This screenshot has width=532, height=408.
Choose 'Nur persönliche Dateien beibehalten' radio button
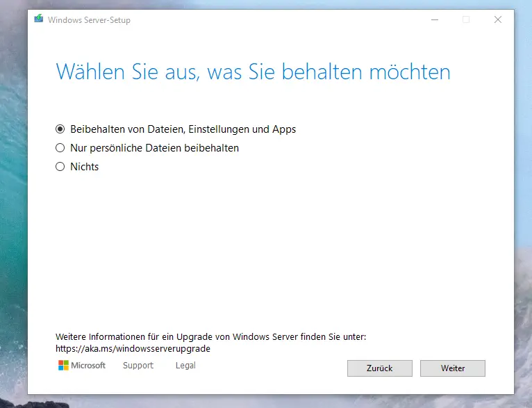60,148
